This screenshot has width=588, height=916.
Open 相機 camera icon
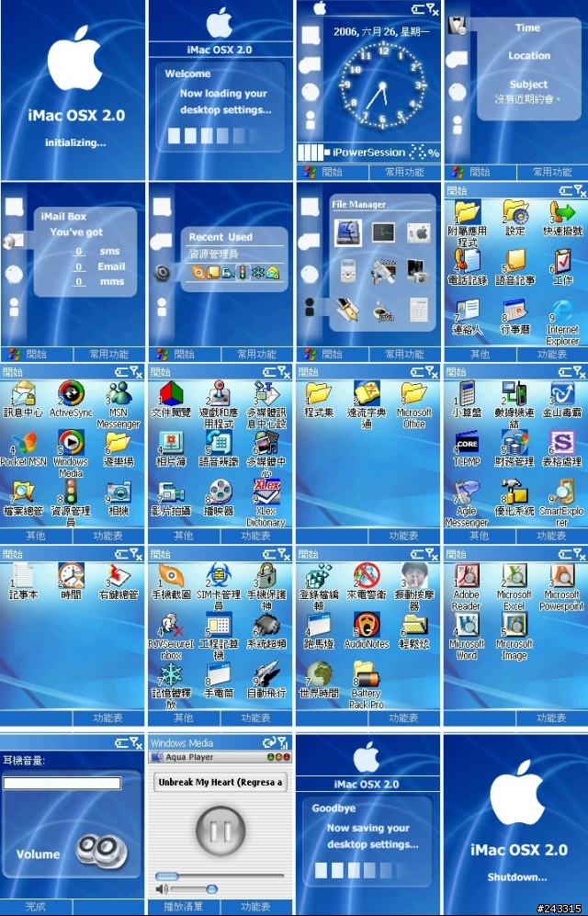tap(119, 492)
